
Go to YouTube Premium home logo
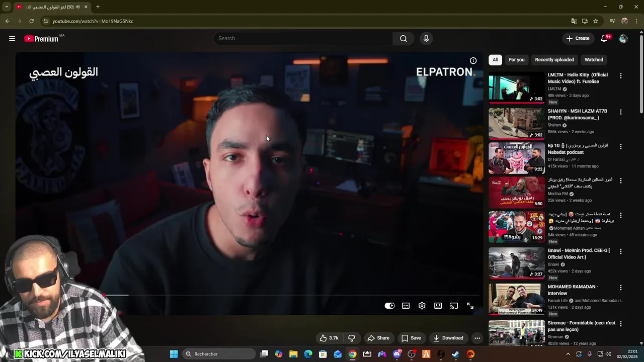click(41, 39)
